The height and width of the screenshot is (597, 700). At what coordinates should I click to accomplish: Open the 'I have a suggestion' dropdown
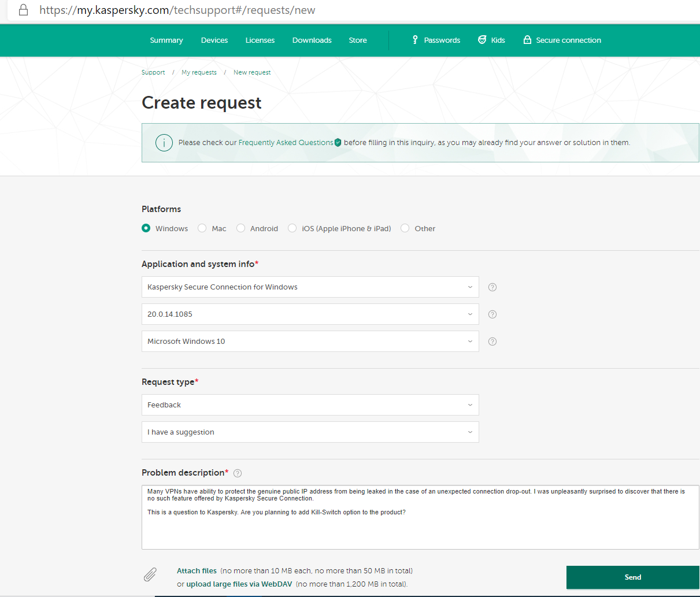click(x=310, y=432)
